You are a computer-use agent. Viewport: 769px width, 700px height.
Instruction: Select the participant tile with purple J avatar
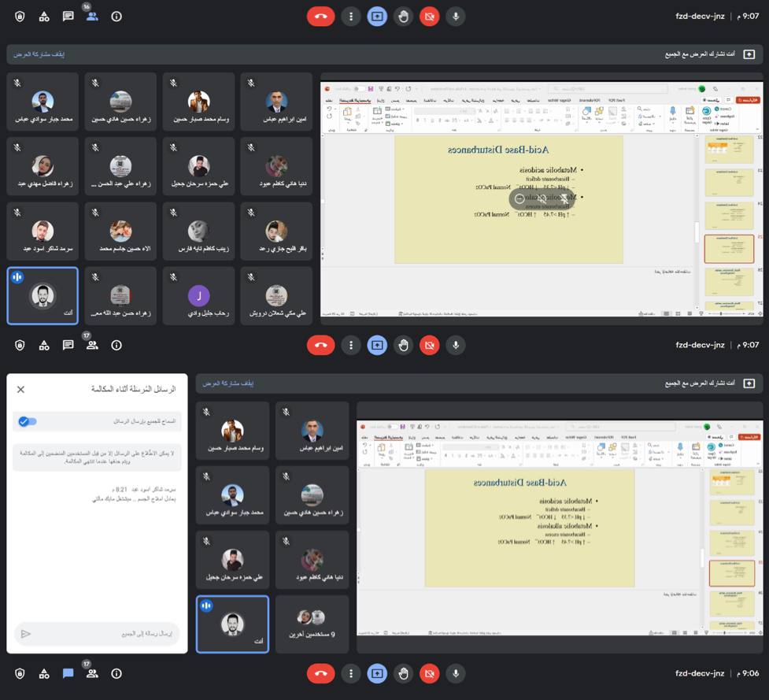pos(198,296)
